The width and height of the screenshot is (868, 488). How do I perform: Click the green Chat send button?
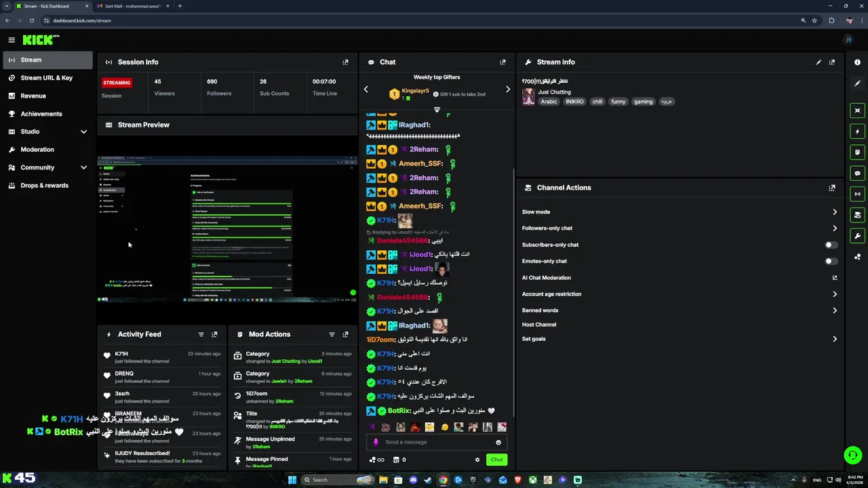(x=496, y=460)
